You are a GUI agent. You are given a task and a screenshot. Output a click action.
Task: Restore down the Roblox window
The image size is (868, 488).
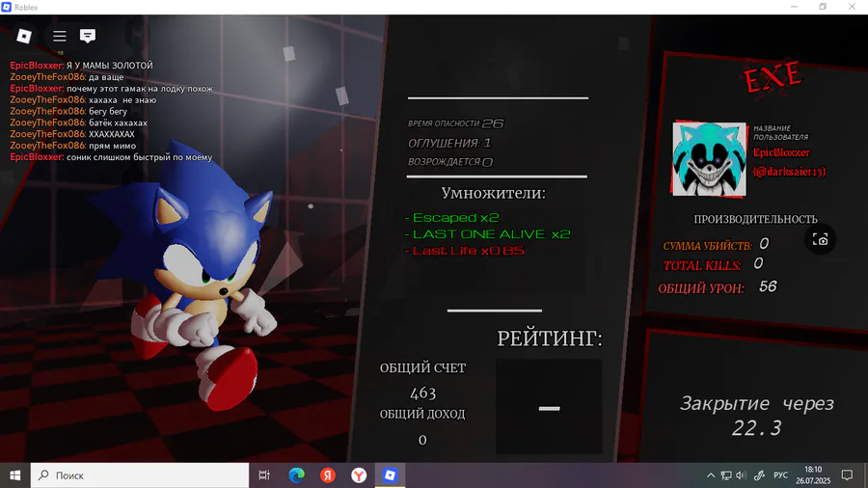click(823, 7)
